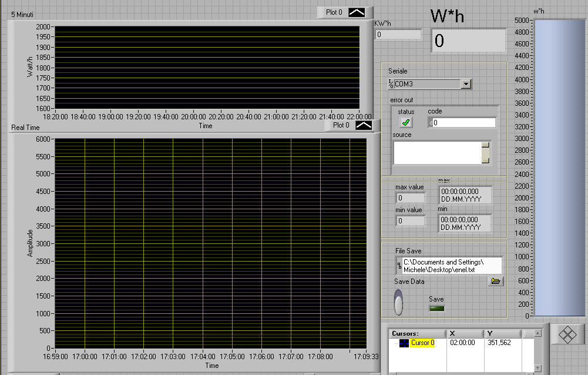Click the Save LED indicator
The height and width of the screenshot is (375, 588).
436,308
